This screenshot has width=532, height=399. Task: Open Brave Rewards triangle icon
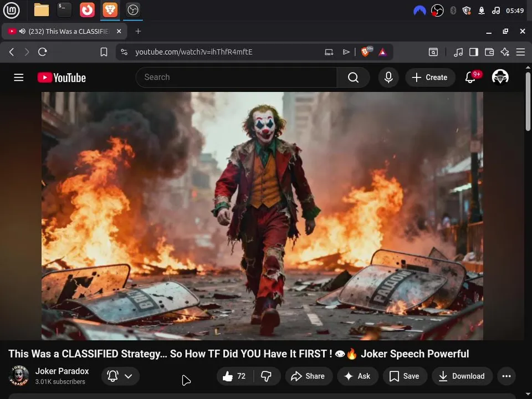tap(382, 52)
